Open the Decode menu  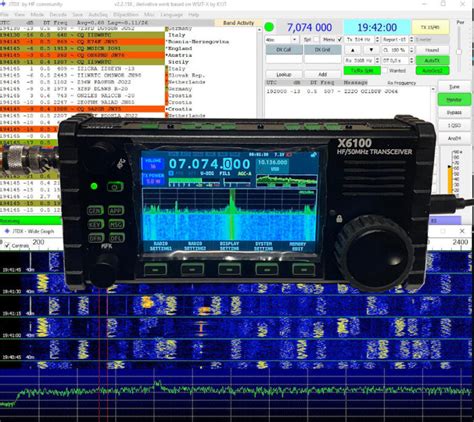click(x=58, y=15)
